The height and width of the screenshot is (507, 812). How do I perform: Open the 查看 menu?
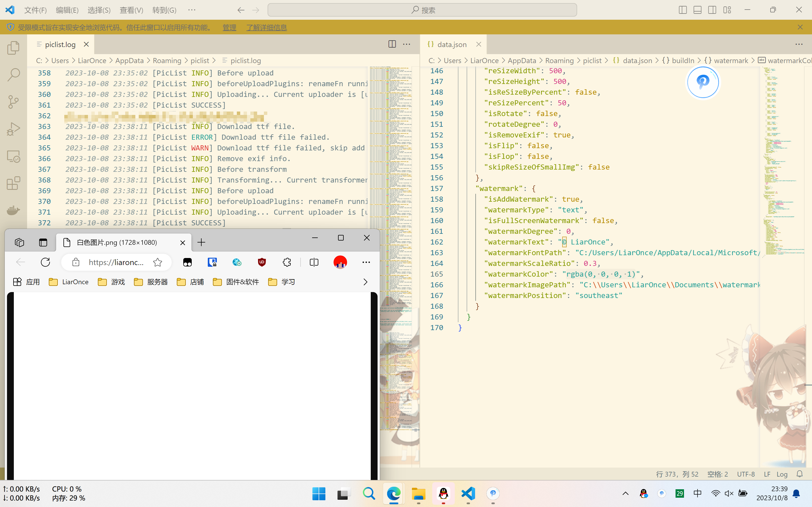click(x=131, y=10)
